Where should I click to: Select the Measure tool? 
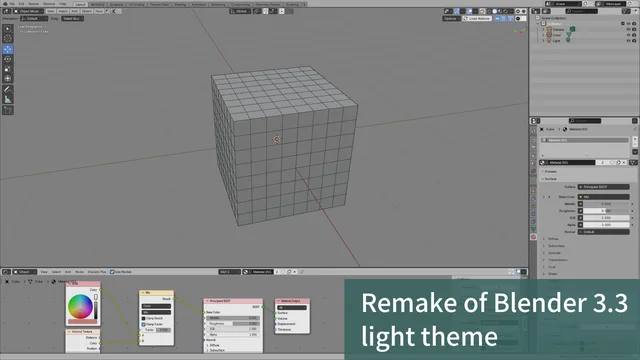tap(8, 99)
